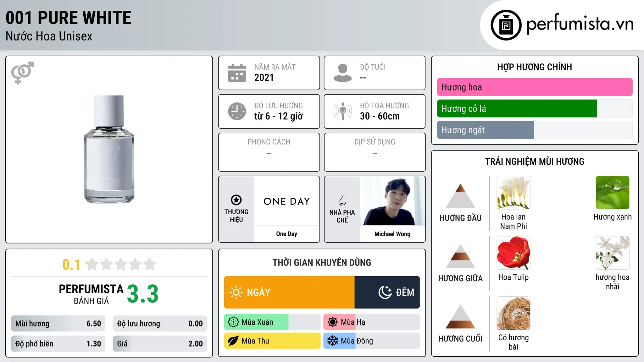Click the sillage icon beside Độ toả hương
Viewport: 644px width, 362px height.
tap(343, 111)
